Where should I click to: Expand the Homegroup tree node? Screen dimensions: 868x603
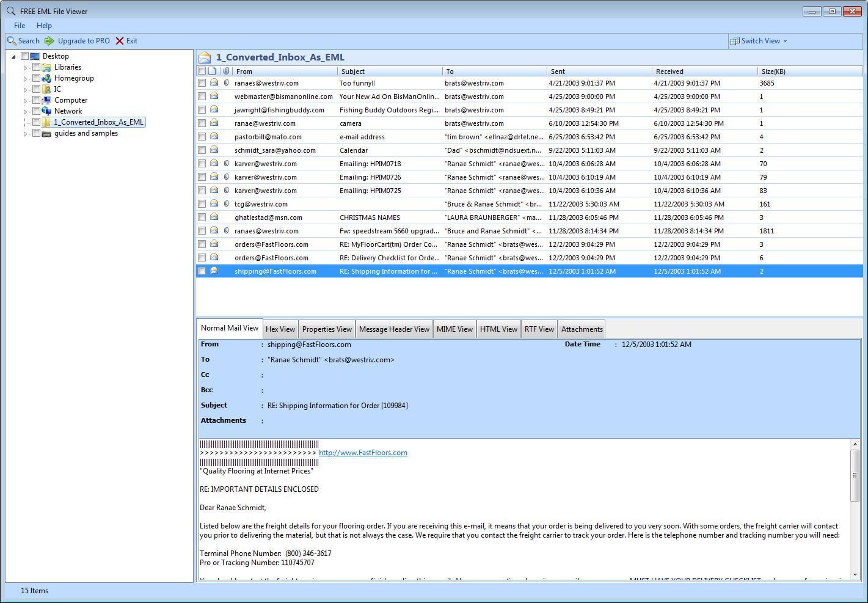pos(26,79)
